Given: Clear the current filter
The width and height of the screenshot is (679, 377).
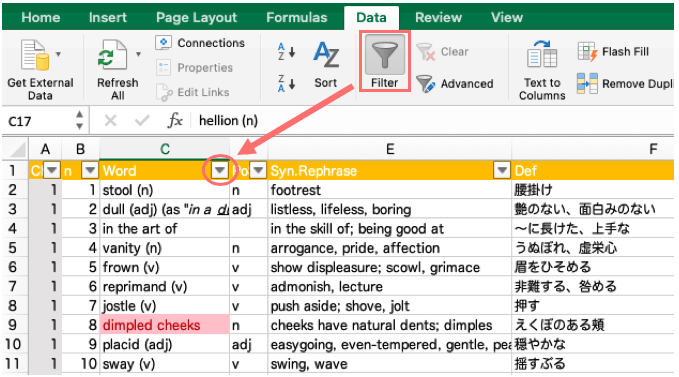Looking at the screenshot, I should click(443, 52).
